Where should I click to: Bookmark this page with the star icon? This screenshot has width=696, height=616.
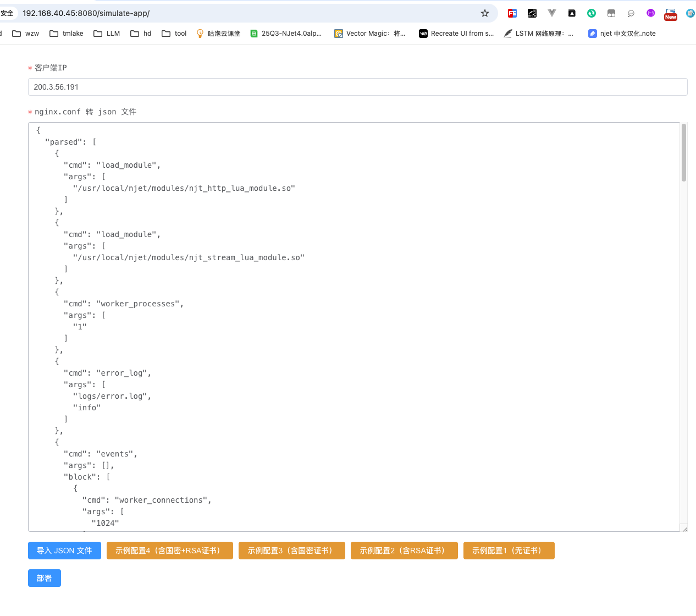485,13
